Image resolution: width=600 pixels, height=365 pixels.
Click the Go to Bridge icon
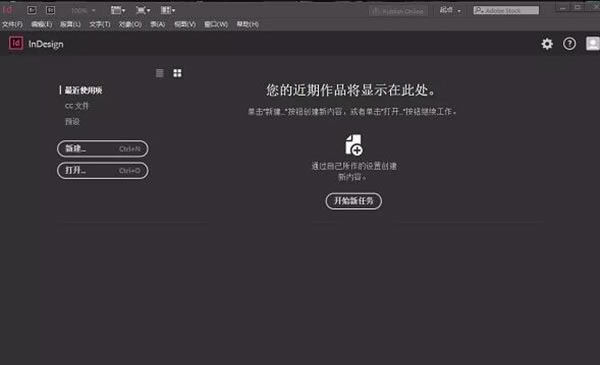(x=32, y=10)
